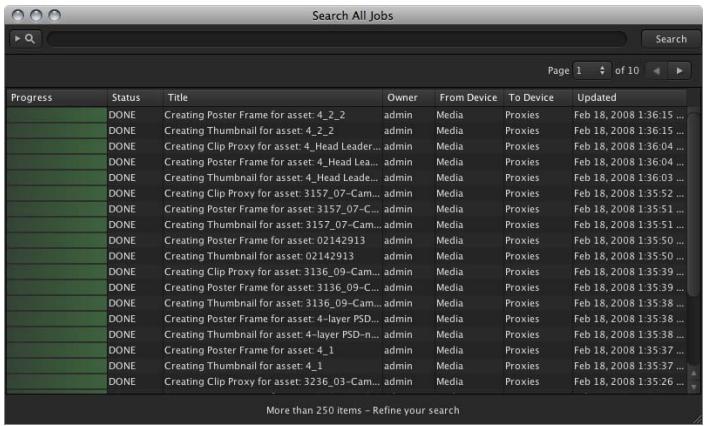Click into the job search text field

coord(337,39)
